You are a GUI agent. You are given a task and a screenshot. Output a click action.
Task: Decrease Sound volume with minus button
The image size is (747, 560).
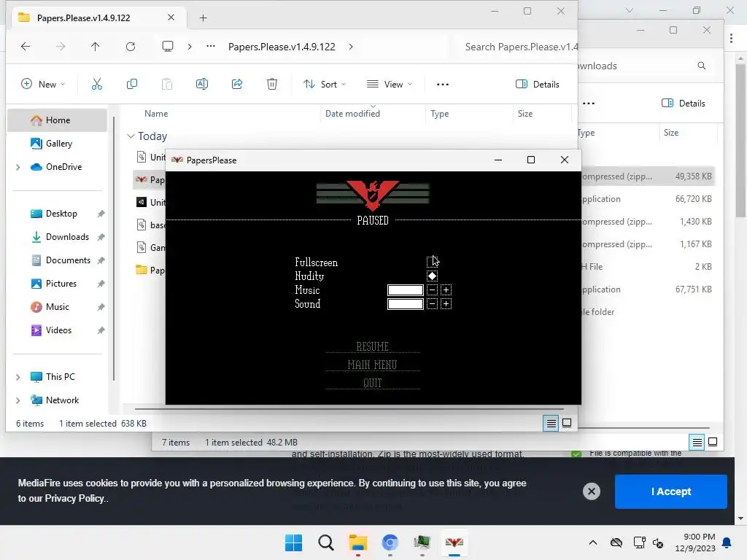pyautogui.click(x=432, y=304)
